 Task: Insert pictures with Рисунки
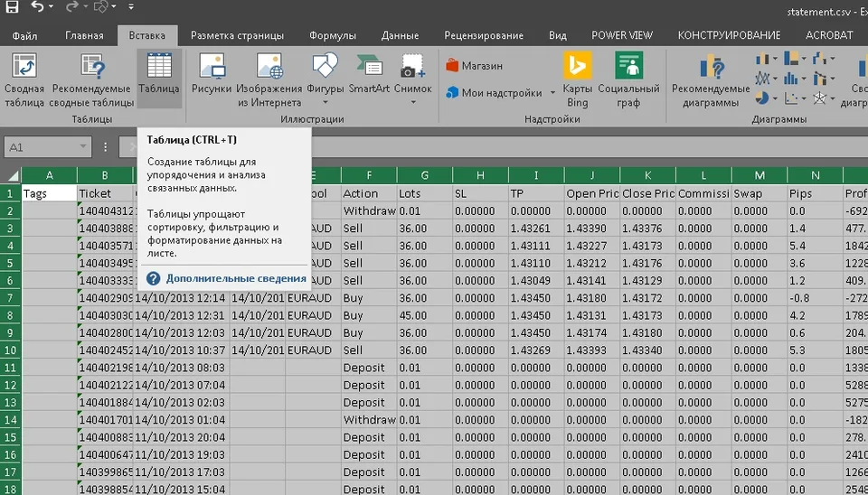tap(212, 74)
